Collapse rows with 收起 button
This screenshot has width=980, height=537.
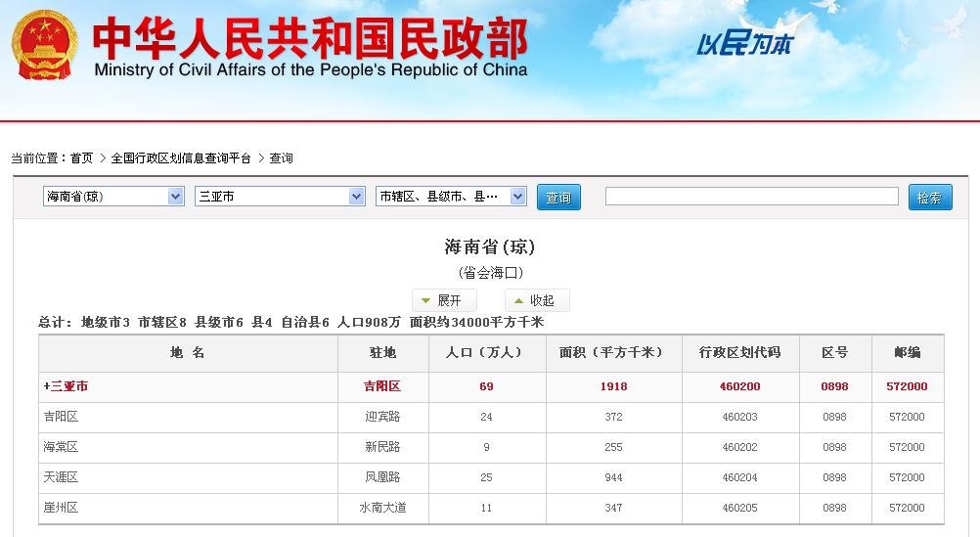[x=537, y=300]
